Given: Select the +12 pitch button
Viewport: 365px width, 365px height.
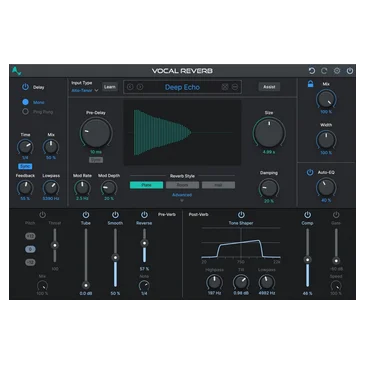Looking at the screenshot, I should (x=30, y=236).
